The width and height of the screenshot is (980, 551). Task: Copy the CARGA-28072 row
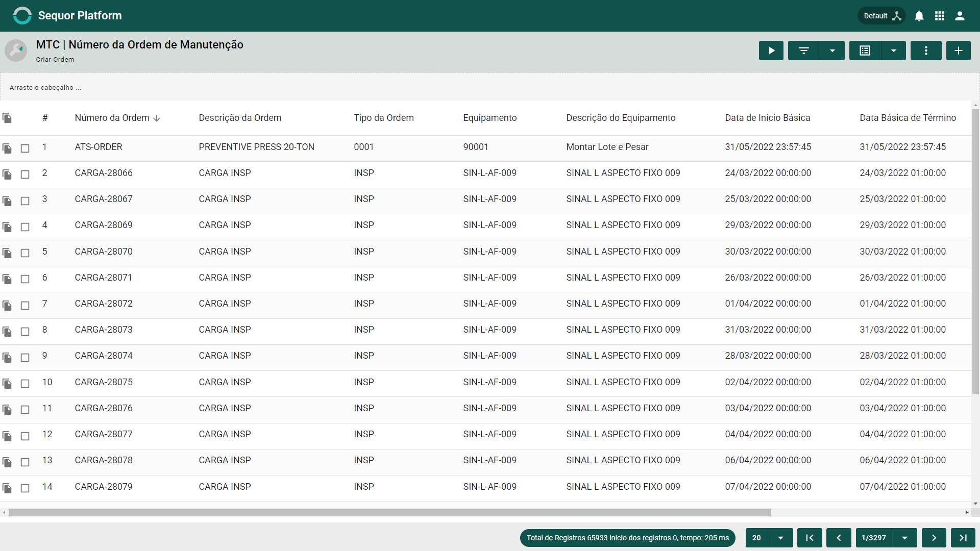pyautogui.click(x=7, y=305)
